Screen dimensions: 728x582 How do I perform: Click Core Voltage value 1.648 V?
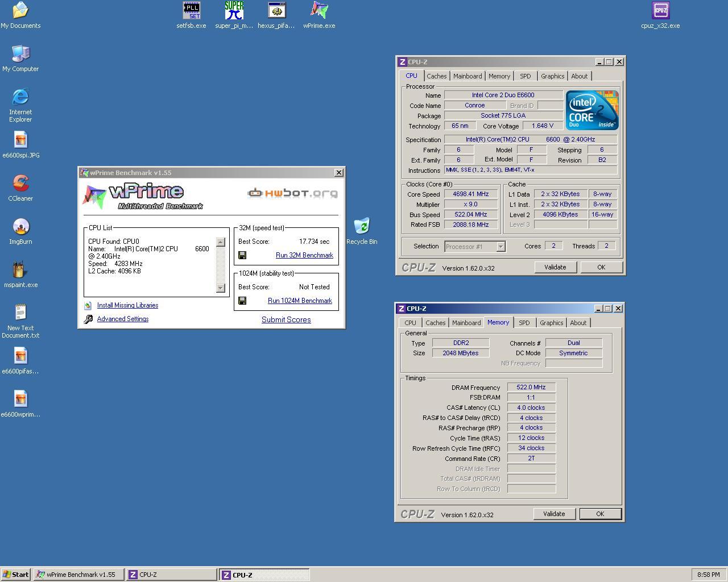[543, 126]
